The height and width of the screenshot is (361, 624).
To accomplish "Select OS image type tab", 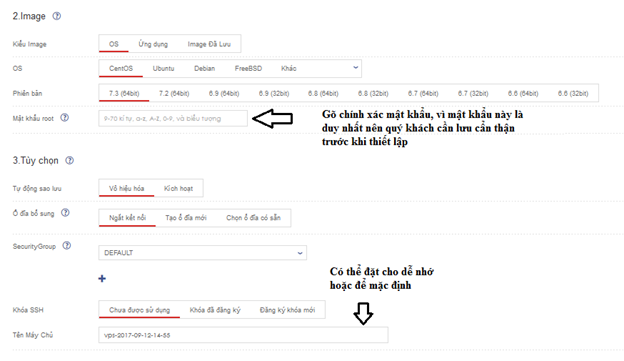I will (x=114, y=44).
